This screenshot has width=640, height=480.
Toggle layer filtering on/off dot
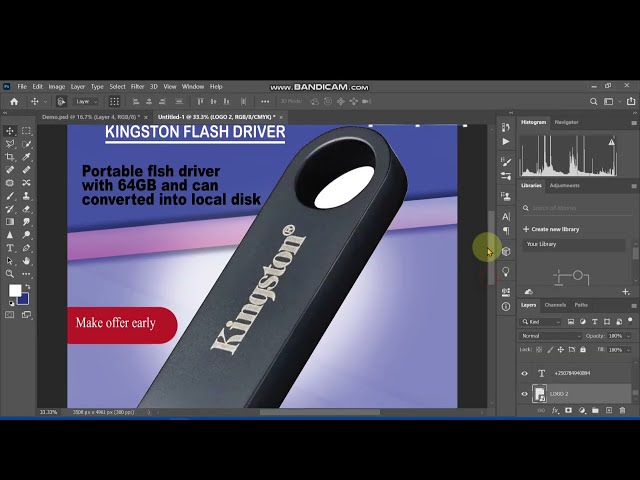(x=630, y=320)
